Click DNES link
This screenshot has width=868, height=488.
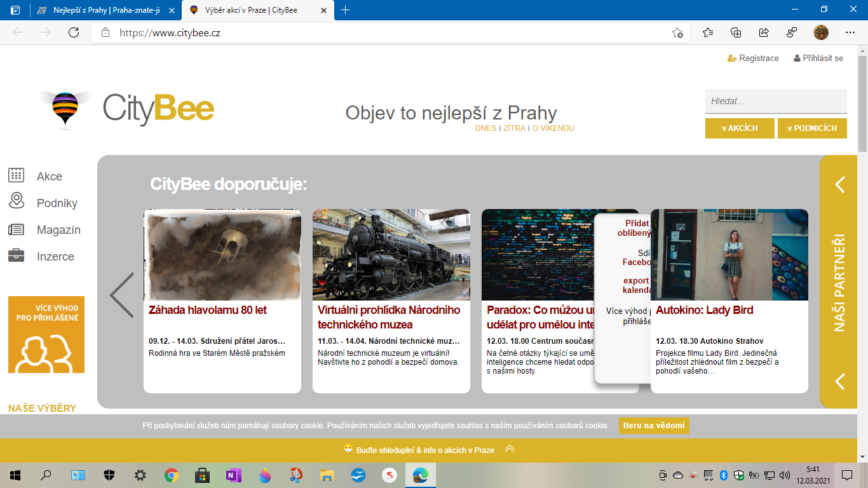tap(485, 128)
